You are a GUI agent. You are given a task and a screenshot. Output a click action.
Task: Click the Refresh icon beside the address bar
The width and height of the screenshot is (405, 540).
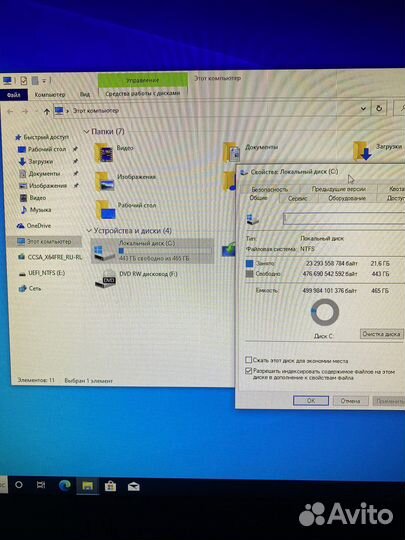[379, 108]
